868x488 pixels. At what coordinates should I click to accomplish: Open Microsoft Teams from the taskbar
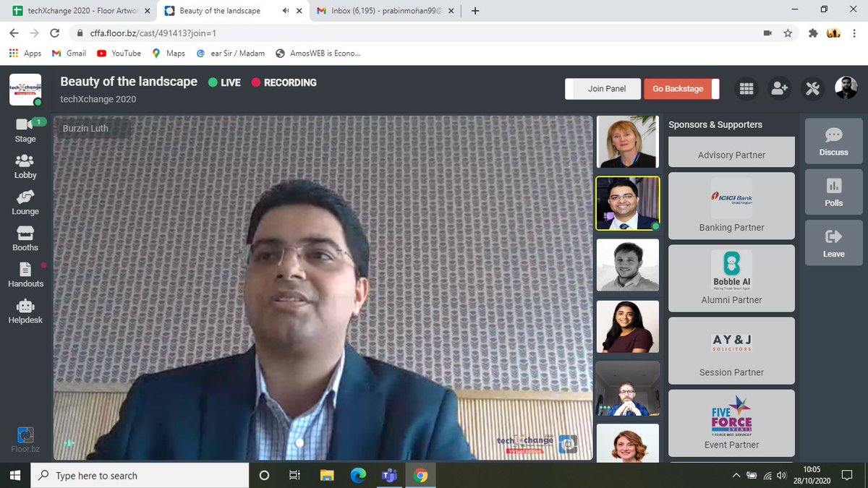pyautogui.click(x=389, y=475)
